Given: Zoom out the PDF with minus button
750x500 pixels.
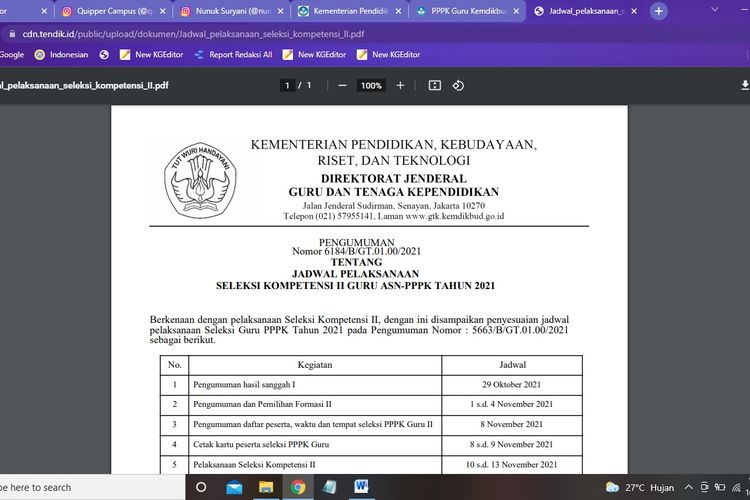Looking at the screenshot, I should tap(342, 86).
